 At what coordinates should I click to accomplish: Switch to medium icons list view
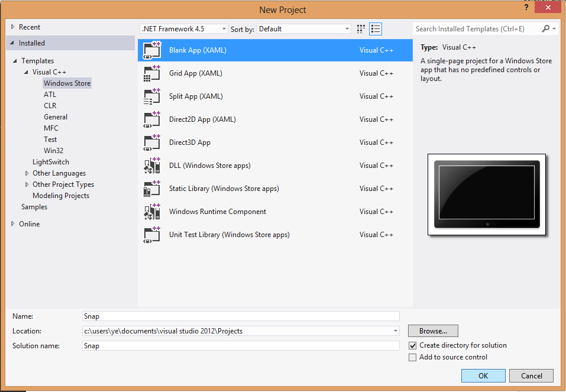(x=376, y=29)
